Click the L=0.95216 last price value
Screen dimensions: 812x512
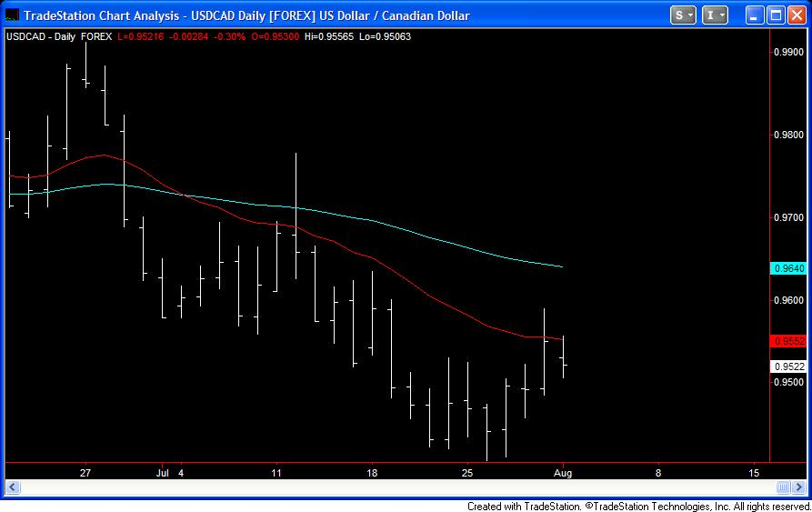click(141, 36)
